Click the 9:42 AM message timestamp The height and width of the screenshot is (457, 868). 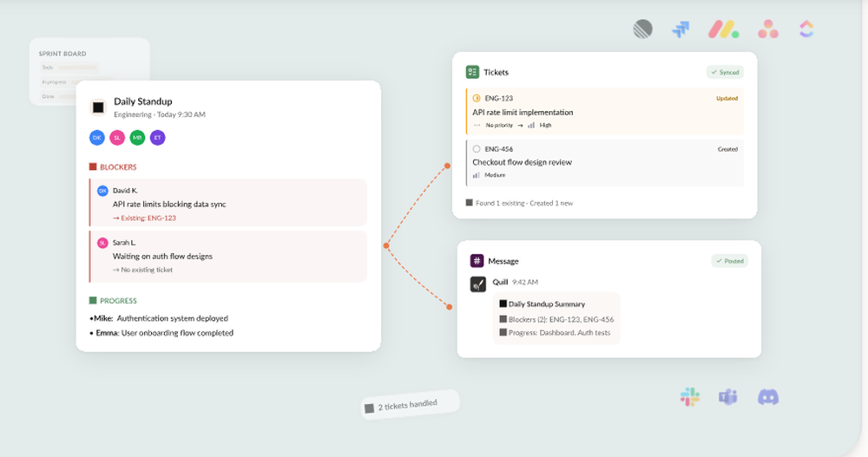(x=525, y=282)
